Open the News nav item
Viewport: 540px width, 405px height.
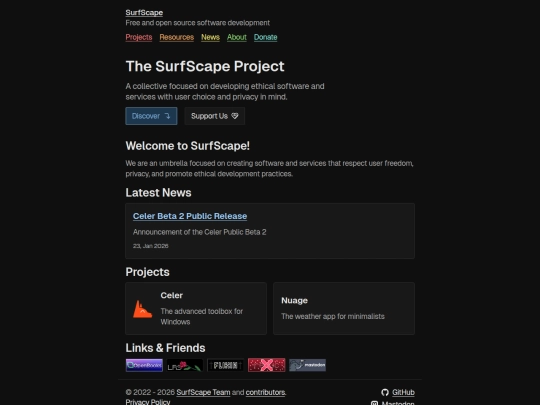click(210, 37)
